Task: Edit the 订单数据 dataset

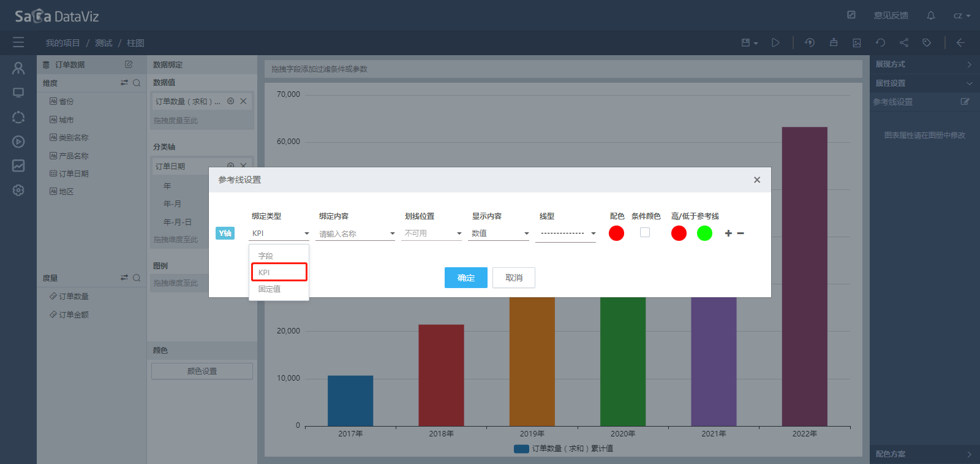Action: (x=129, y=64)
